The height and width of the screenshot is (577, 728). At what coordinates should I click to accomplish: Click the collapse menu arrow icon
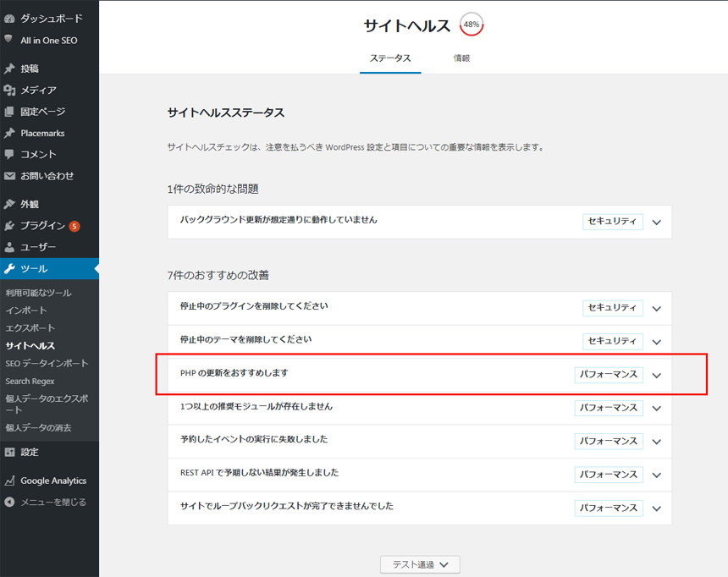[x=9, y=503]
